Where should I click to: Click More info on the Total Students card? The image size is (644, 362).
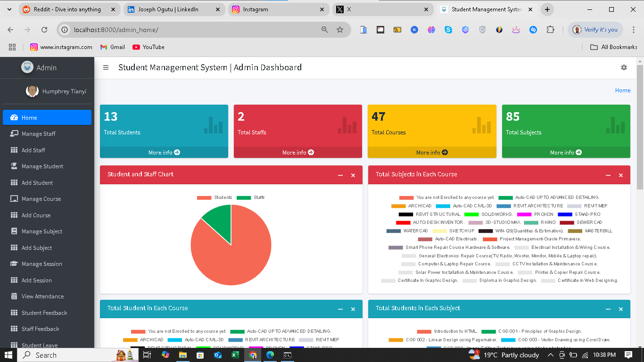[164, 152]
